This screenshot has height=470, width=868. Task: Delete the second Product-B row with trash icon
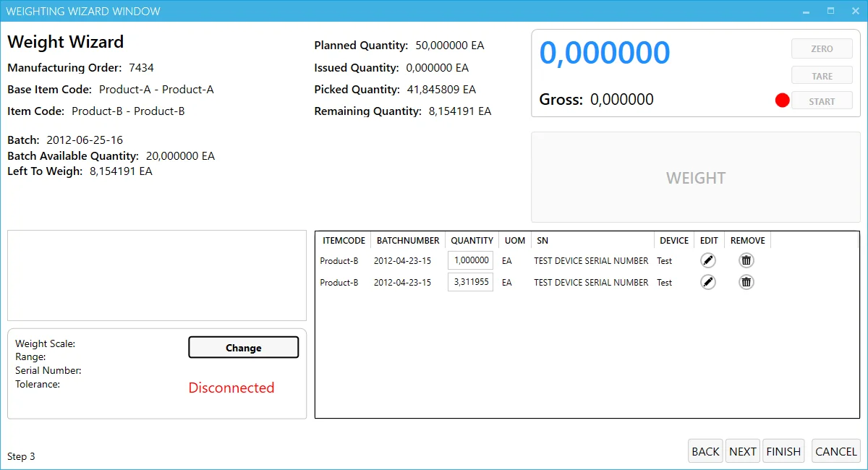point(746,282)
